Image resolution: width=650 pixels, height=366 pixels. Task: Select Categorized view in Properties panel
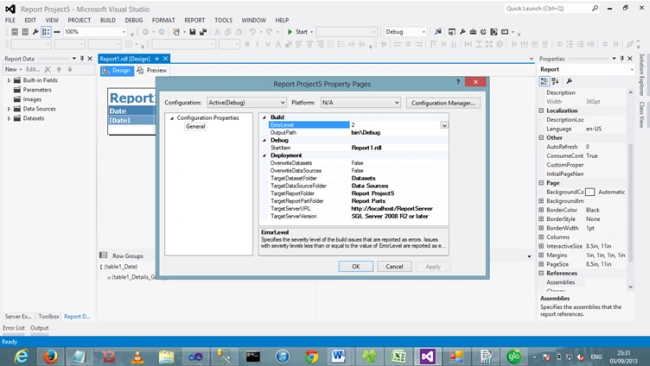[x=544, y=81]
